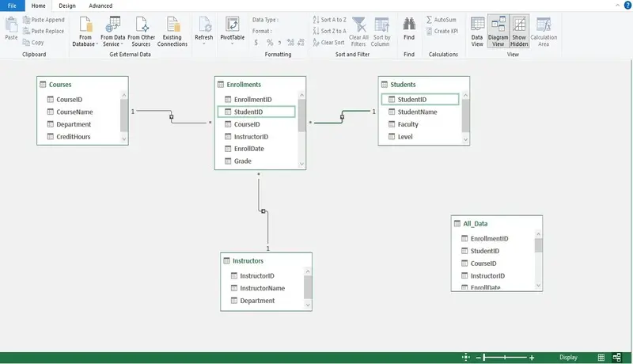Viewport: 633px width, 364px height.
Task: Select EnrollDate field in Enrollments
Action: click(x=249, y=149)
